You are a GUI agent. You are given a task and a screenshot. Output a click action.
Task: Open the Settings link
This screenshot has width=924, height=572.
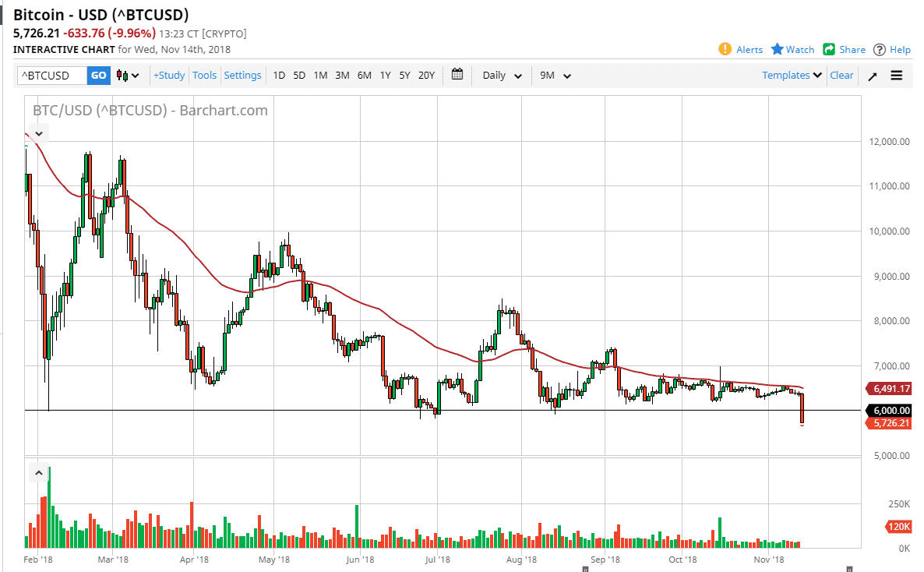click(x=242, y=75)
